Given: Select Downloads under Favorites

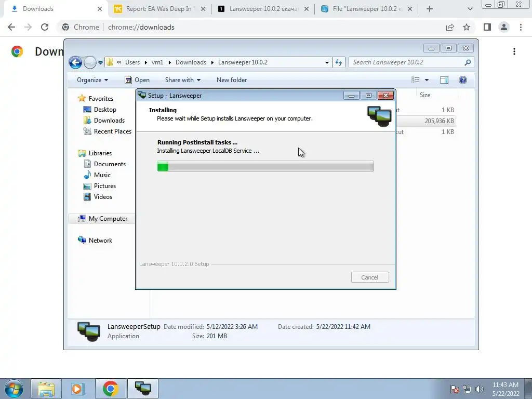Looking at the screenshot, I should pos(109,121).
